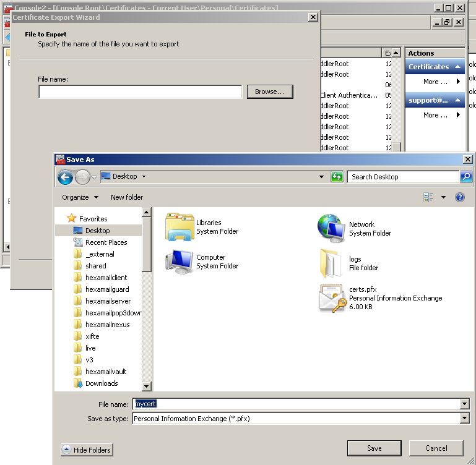Open the Libraries system folder
The image size is (476, 465).
[x=180, y=227]
